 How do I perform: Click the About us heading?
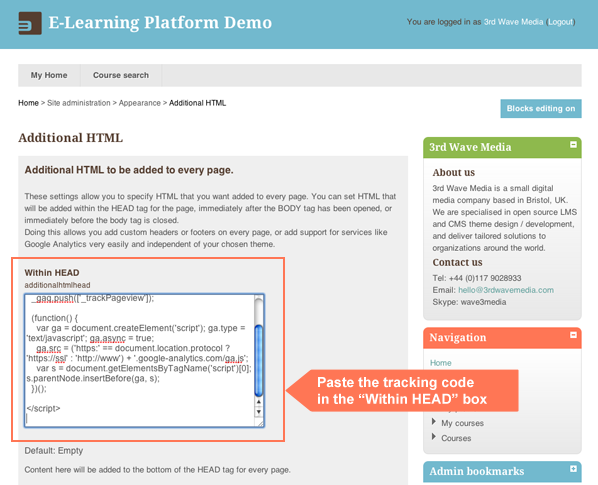[453, 172]
